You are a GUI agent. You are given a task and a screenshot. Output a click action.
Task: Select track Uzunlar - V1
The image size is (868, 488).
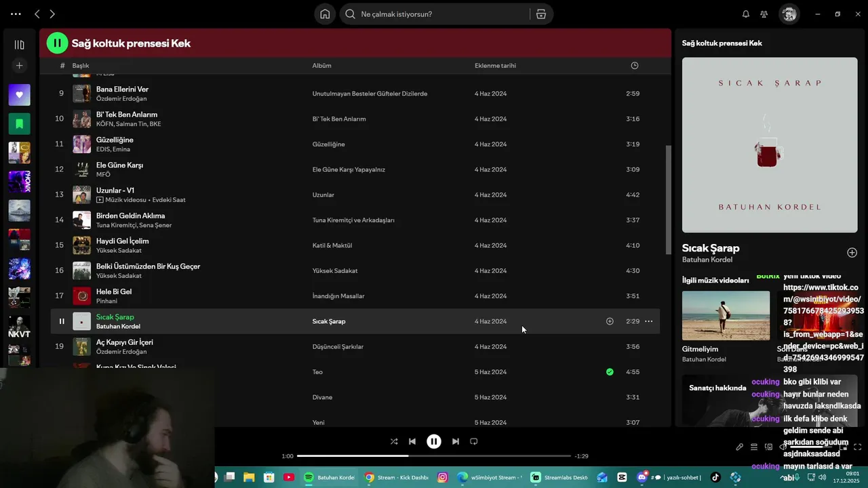point(115,190)
